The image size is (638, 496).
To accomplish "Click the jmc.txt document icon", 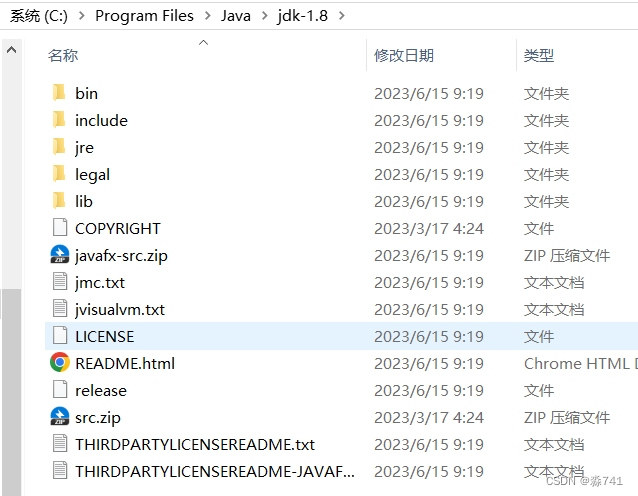I will coord(60,282).
